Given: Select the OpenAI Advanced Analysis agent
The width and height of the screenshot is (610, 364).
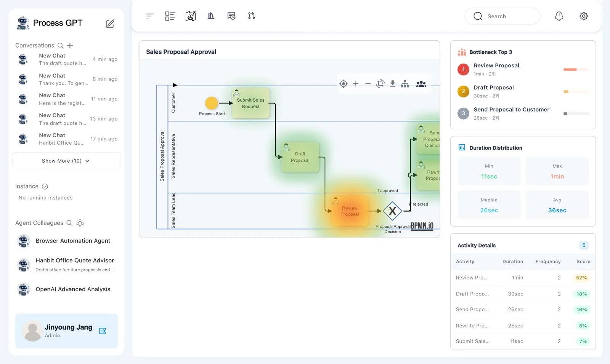Looking at the screenshot, I should [66, 289].
